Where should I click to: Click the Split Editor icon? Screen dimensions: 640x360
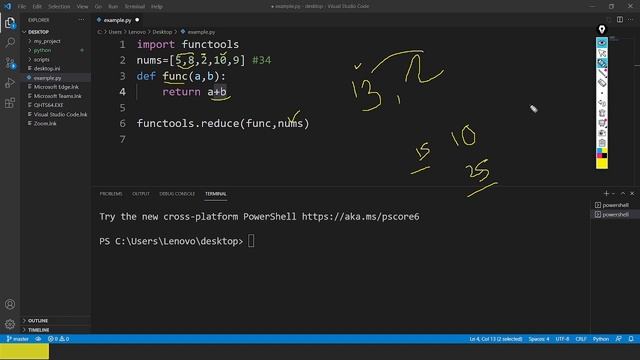620,20
